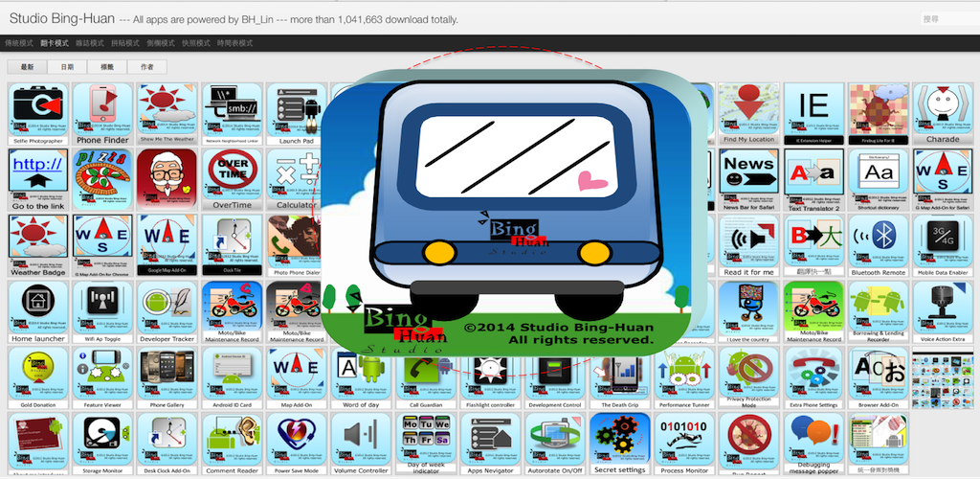
Task: Switch to 雜誌模式 magazine view
Action: tap(90, 43)
